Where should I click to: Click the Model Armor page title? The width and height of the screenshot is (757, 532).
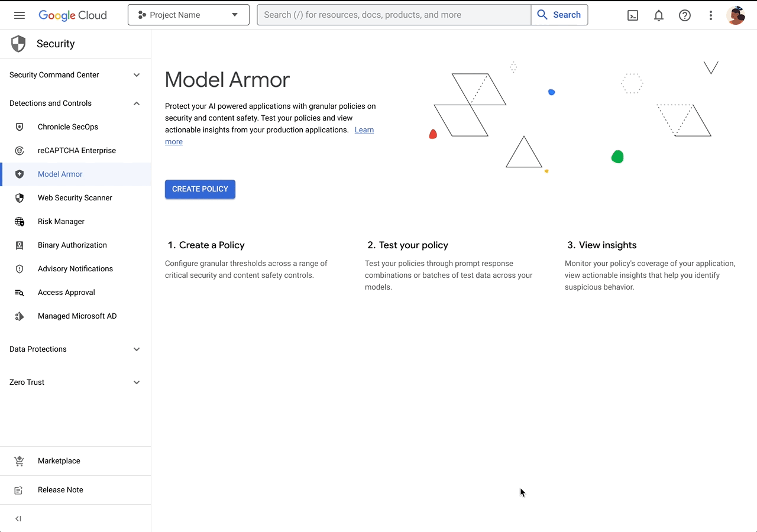pos(227,80)
